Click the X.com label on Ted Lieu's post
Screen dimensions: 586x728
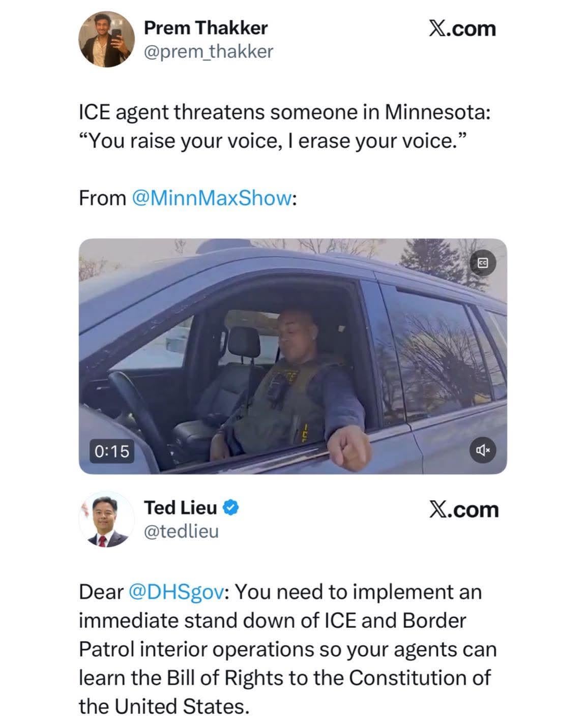pos(463,509)
